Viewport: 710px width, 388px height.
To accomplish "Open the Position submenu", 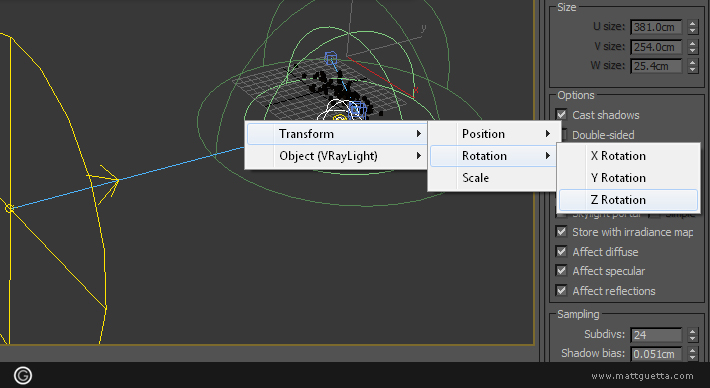I will pyautogui.click(x=492, y=134).
